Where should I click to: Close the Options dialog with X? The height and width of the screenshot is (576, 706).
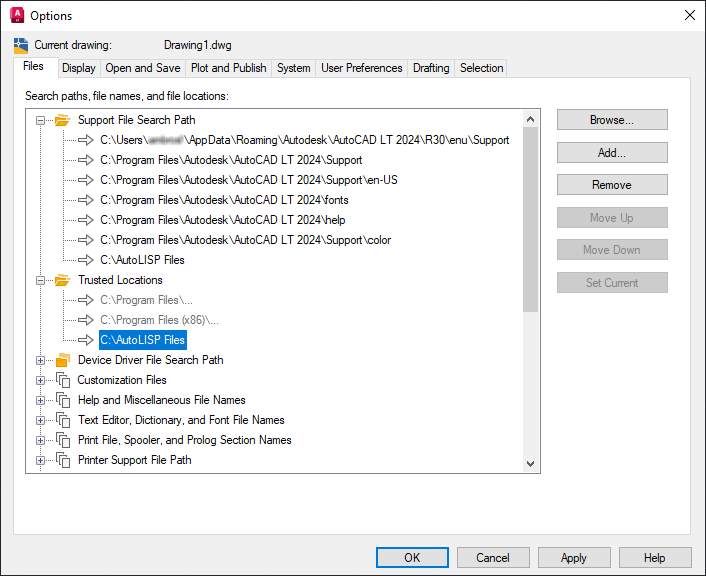tap(690, 15)
